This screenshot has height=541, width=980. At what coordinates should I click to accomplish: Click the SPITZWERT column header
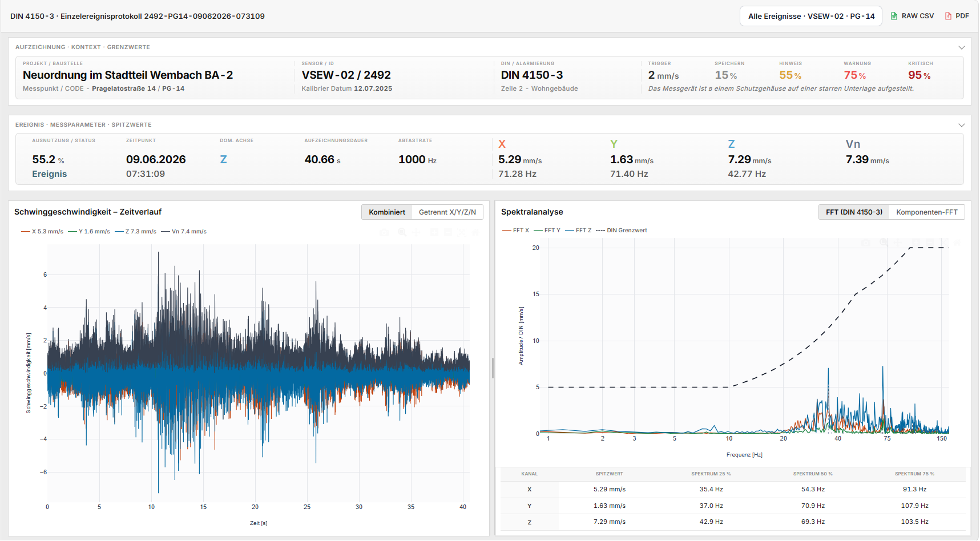coord(610,474)
